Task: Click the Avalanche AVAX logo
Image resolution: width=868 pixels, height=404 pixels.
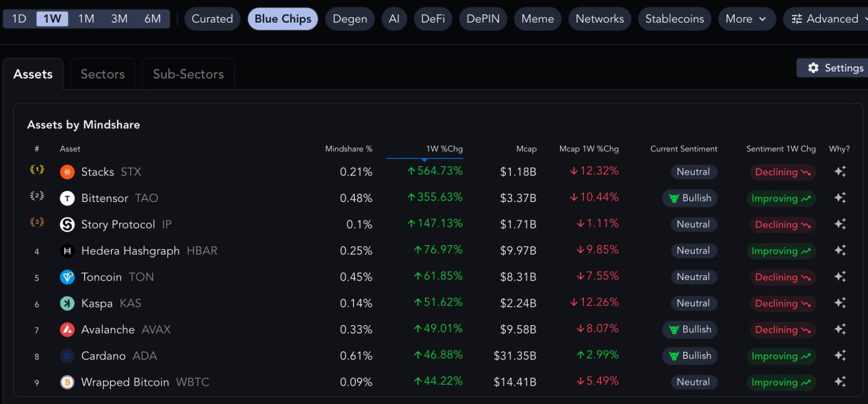Action: coord(67,329)
